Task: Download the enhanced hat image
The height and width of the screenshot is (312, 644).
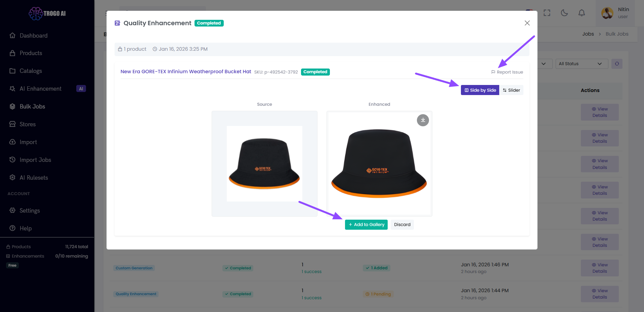Action: [423, 120]
